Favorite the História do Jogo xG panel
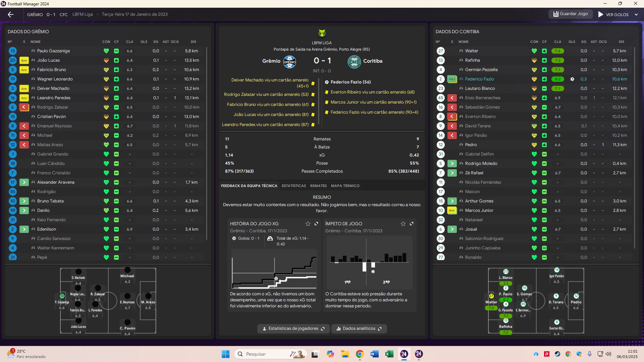Viewport: 644px width, 362px height. 308,224
